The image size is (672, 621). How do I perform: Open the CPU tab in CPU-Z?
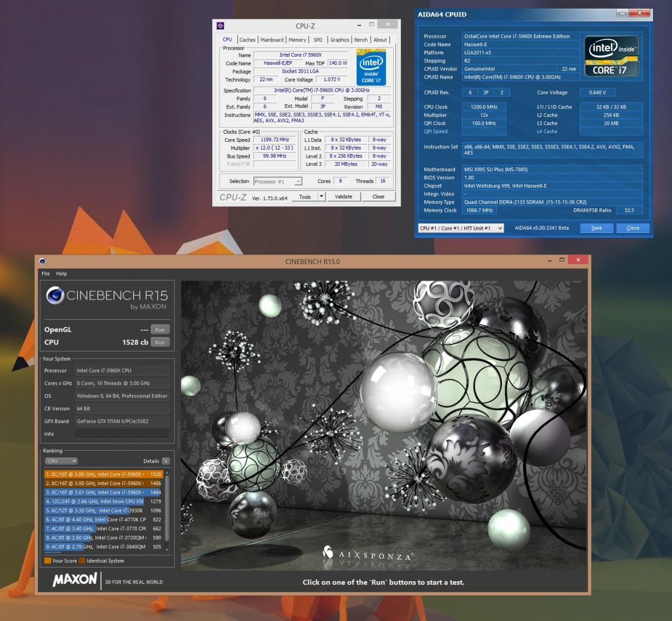tap(227, 39)
